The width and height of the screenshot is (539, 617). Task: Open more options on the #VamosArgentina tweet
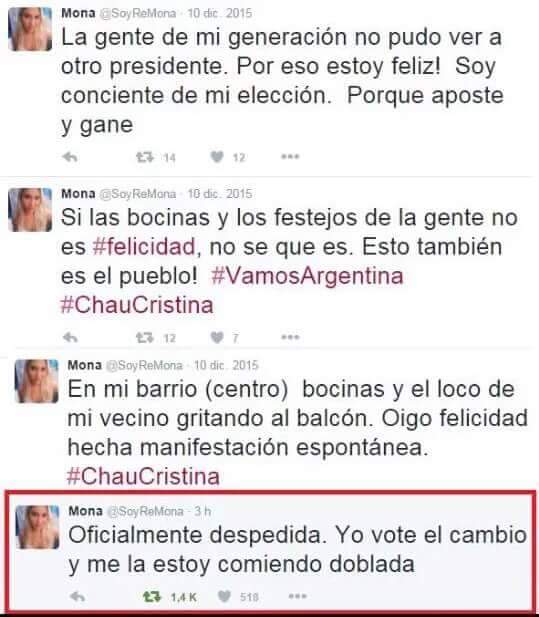pos(290,337)
